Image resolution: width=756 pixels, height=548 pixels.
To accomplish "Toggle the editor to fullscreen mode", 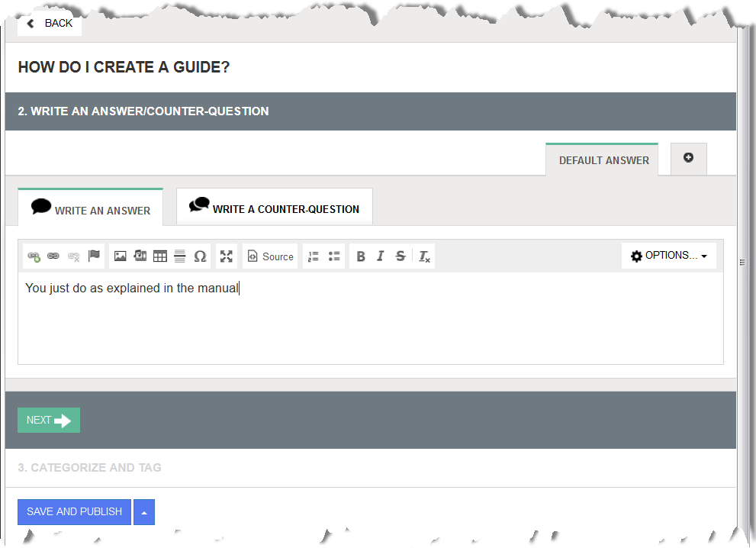I will (226, 256).
